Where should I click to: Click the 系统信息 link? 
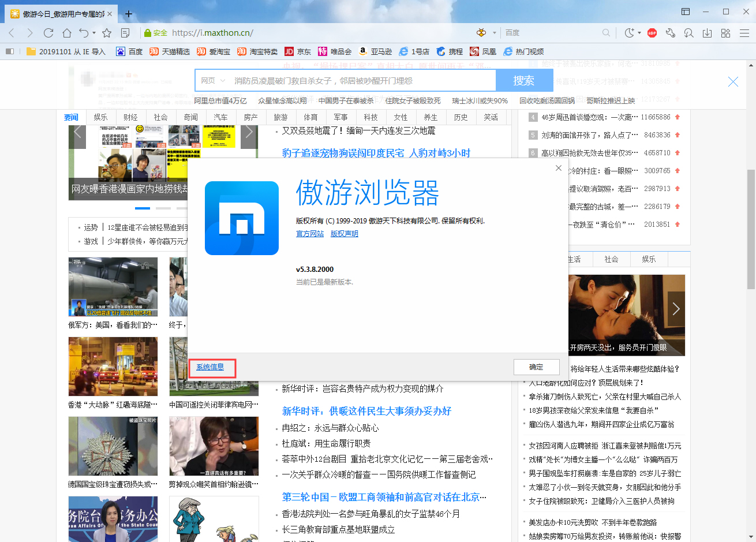pyautogui.click(x=211, y=367)
